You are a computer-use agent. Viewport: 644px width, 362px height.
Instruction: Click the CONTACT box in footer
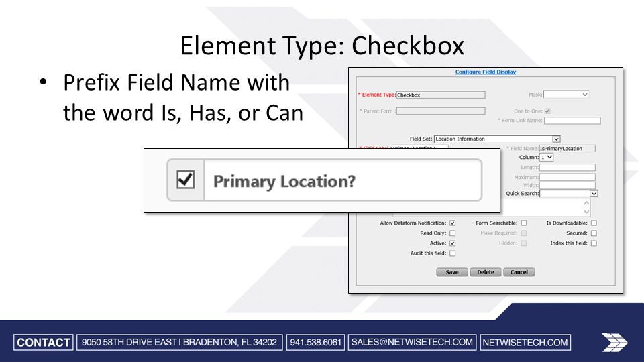point(43,343)
